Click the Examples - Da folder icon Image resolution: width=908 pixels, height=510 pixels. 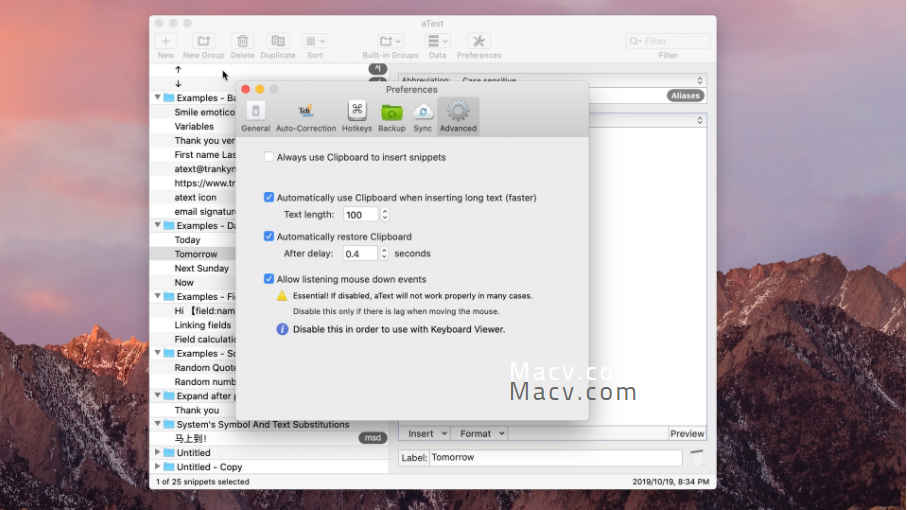[x=169, y=225]
